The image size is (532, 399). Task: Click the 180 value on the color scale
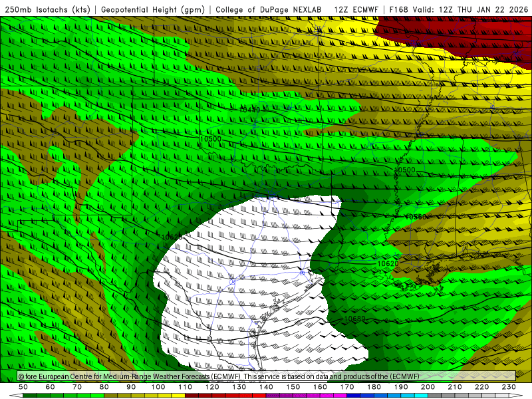tap(374, 387)
